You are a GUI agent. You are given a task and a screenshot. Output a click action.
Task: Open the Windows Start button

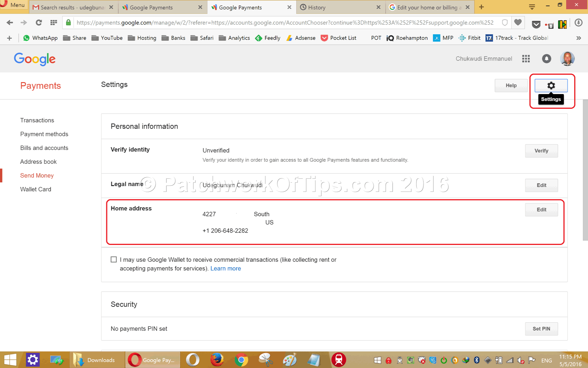point(10,360)
